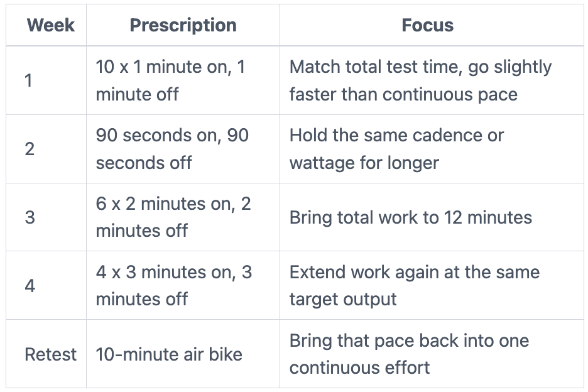
Task: Select the Week 1 row number cell
Action: coord(46,80)
